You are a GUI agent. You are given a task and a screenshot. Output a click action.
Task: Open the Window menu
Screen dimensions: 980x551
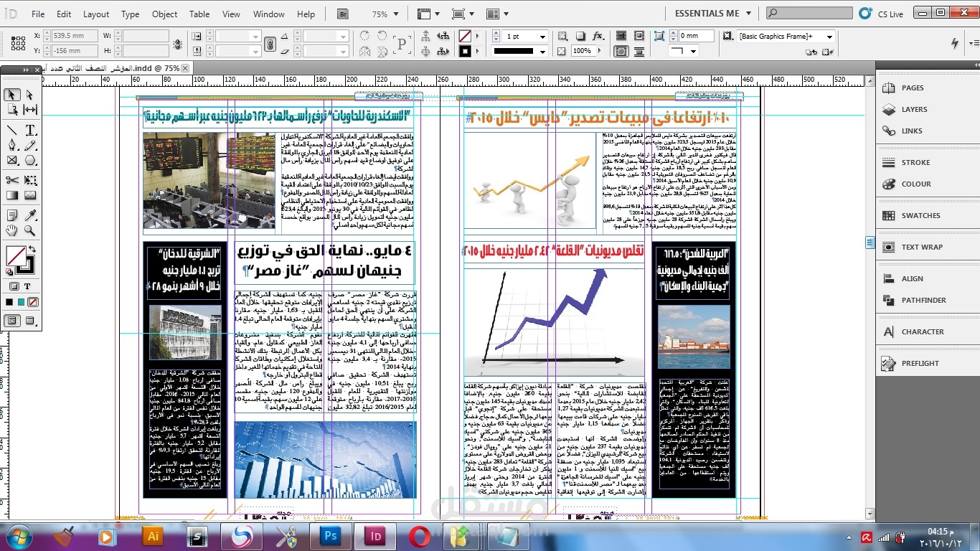[269, 14]
